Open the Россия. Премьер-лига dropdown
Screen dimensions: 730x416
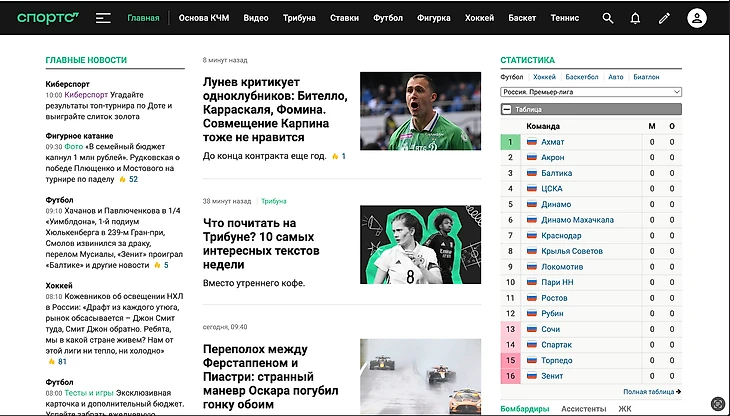coord(591,92)
